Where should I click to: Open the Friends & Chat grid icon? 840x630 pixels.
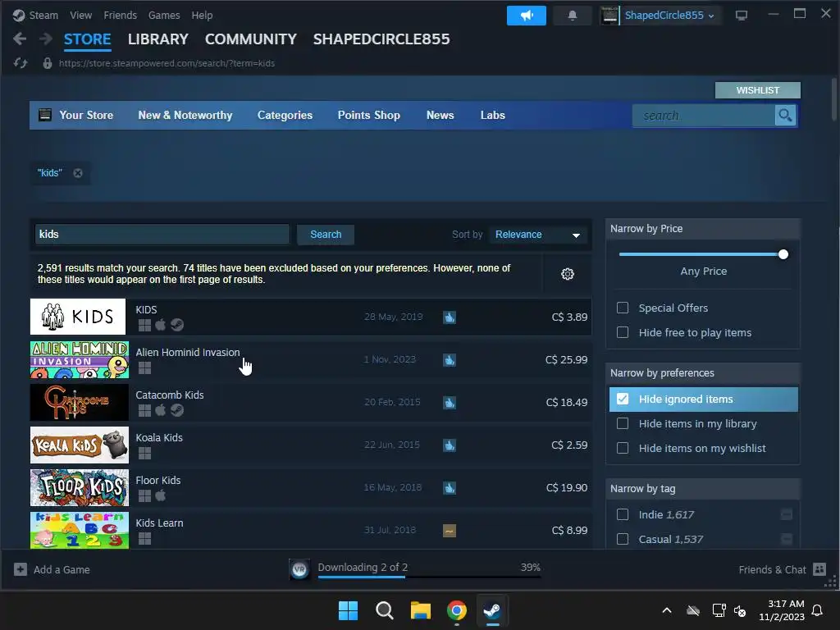pos(819,569)
